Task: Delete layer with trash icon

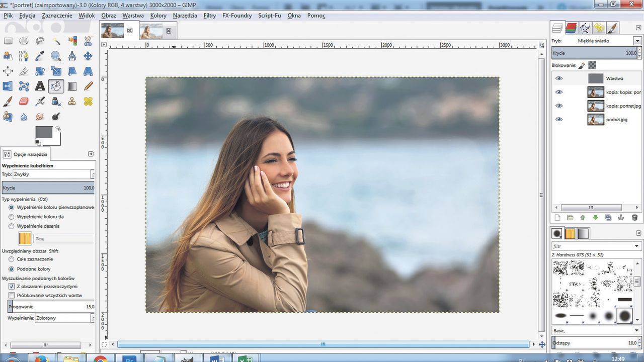Action: [634, 218]
